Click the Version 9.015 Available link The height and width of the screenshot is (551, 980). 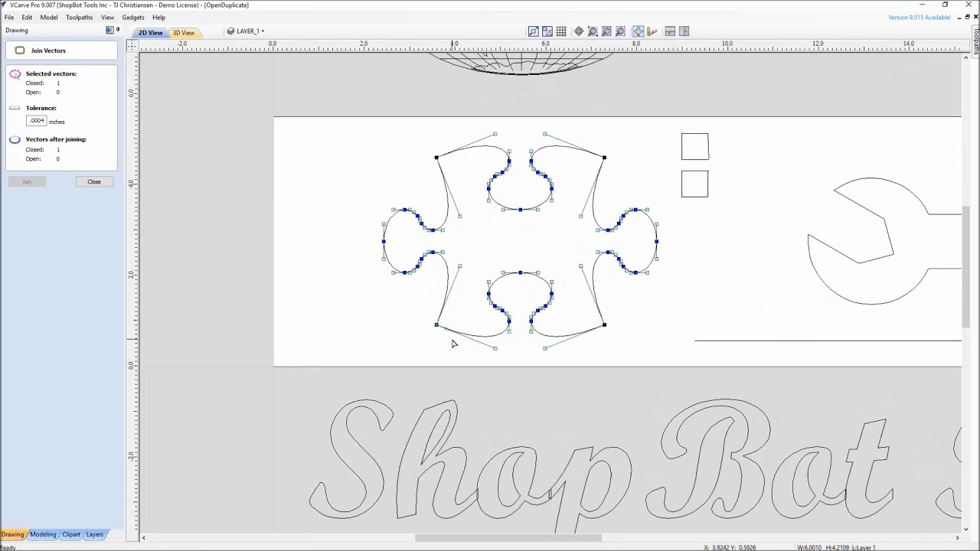[x=919, y=17]
